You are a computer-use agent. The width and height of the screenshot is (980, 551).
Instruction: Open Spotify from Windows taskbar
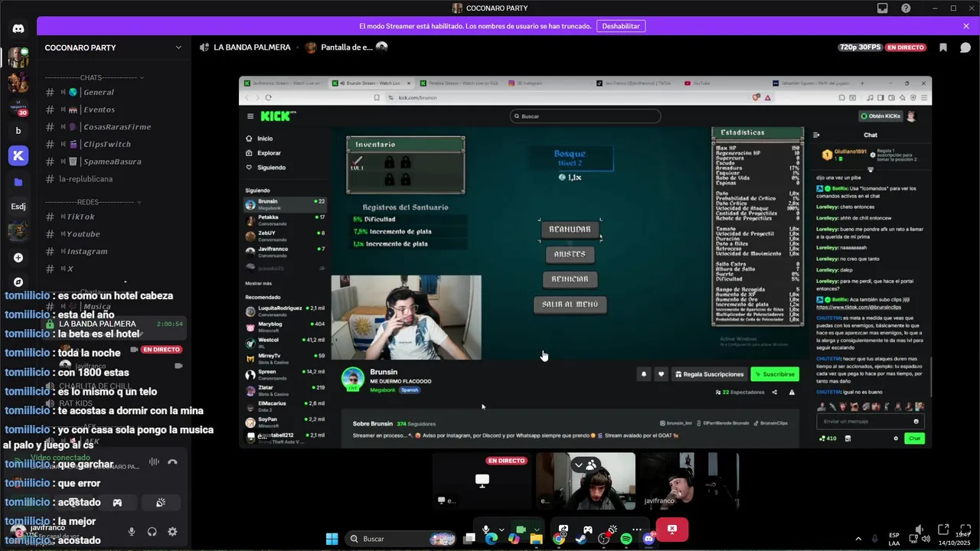click(x=626, y=539)
